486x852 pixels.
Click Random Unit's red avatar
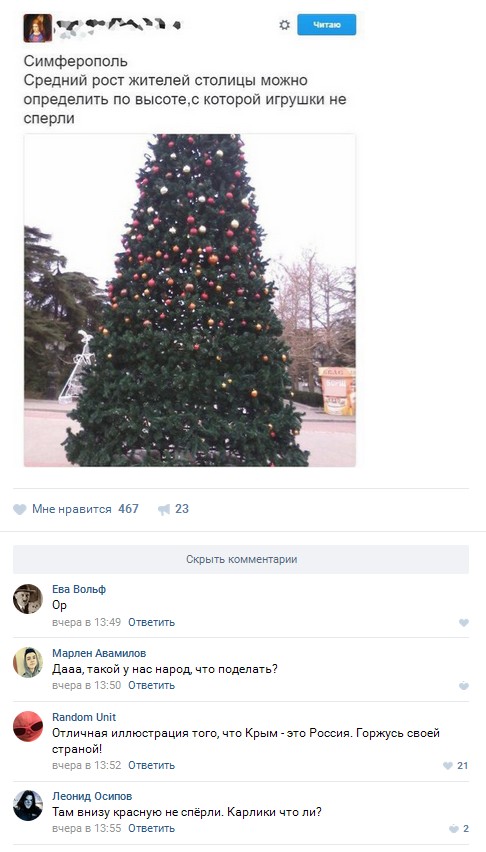coord(28,726)
